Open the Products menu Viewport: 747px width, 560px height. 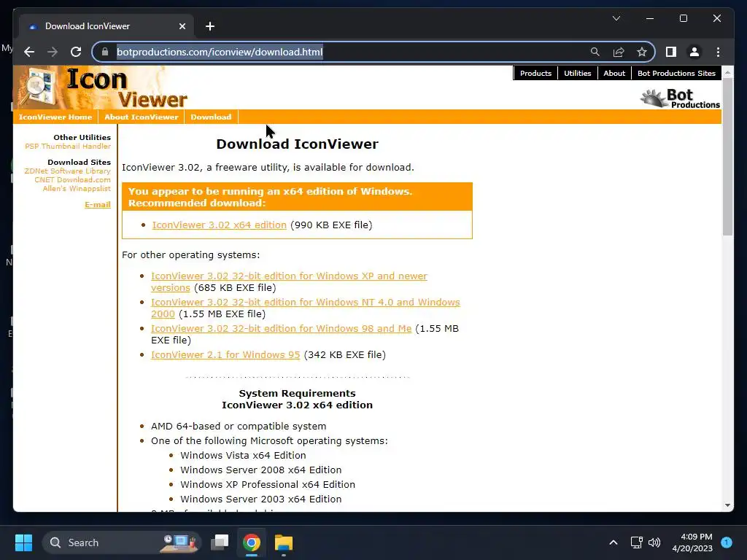[x=535, y=74]
